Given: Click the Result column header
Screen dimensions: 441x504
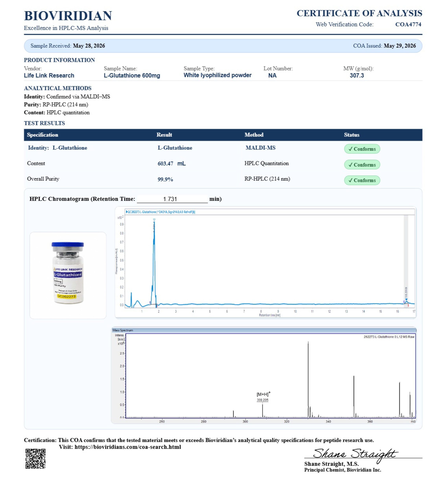Looking at the screenshot, I should [x=164, y=135].
